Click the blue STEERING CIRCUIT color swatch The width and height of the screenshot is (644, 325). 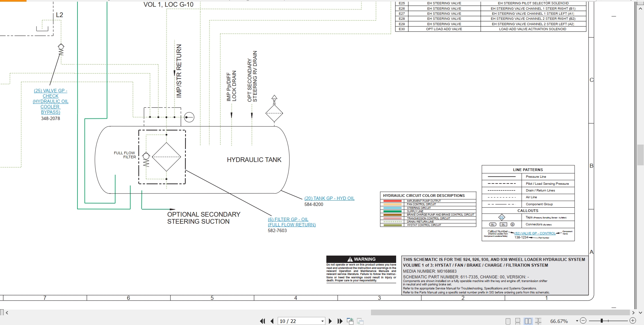tap(392, 208)
